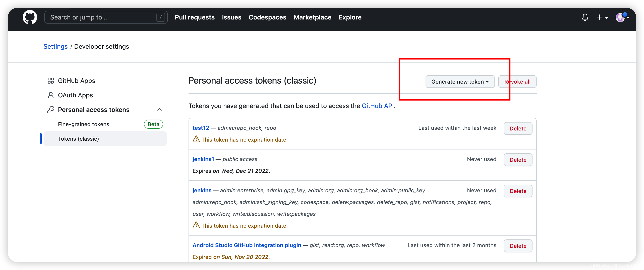Screen dimensions: 644x270
Task: Open the GitHub API link
Action: (378, 106)
